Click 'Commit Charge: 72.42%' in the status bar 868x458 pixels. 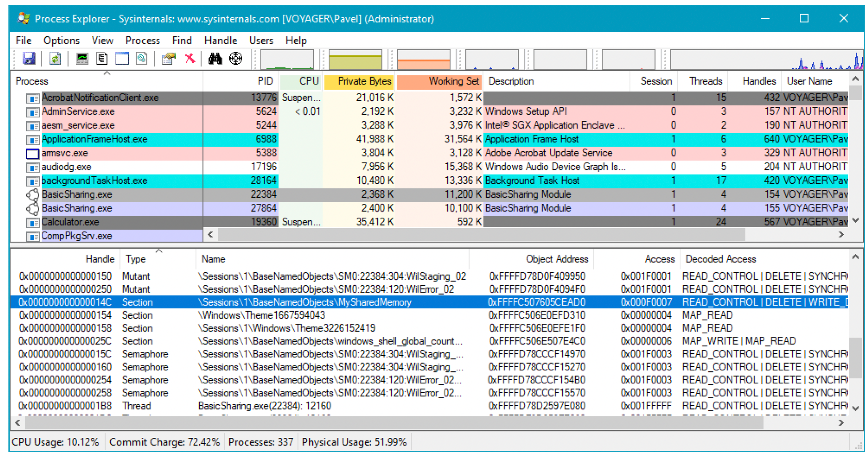click(x=164, y=442)
